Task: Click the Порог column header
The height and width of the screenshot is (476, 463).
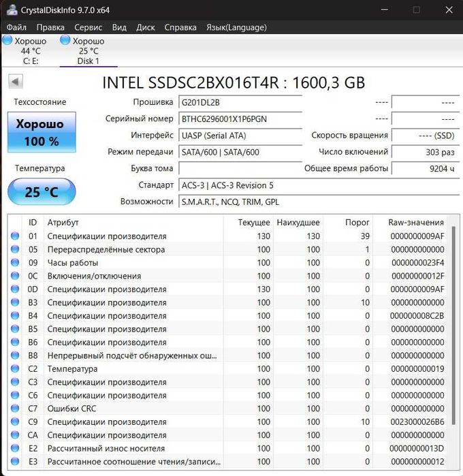Action: coord(348,223)
